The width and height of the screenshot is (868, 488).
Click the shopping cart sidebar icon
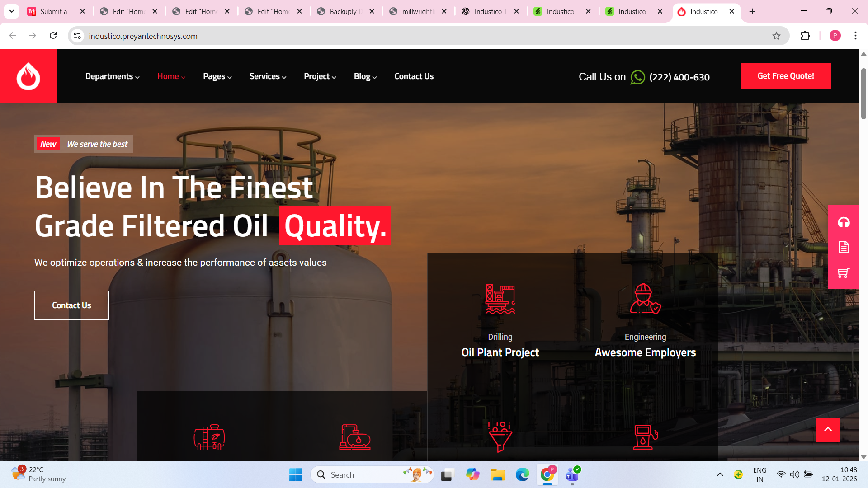pyautogui.click(x=844, y=273)
